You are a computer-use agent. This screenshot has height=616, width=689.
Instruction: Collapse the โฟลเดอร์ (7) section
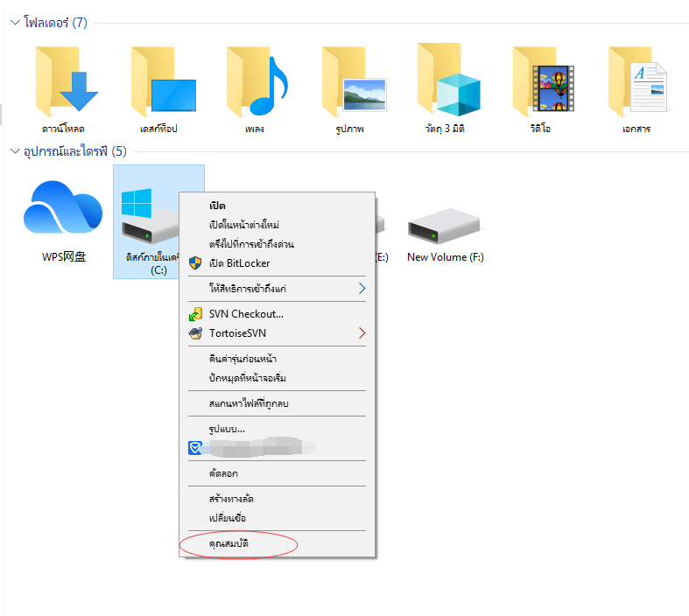click(x=14, y=23)
